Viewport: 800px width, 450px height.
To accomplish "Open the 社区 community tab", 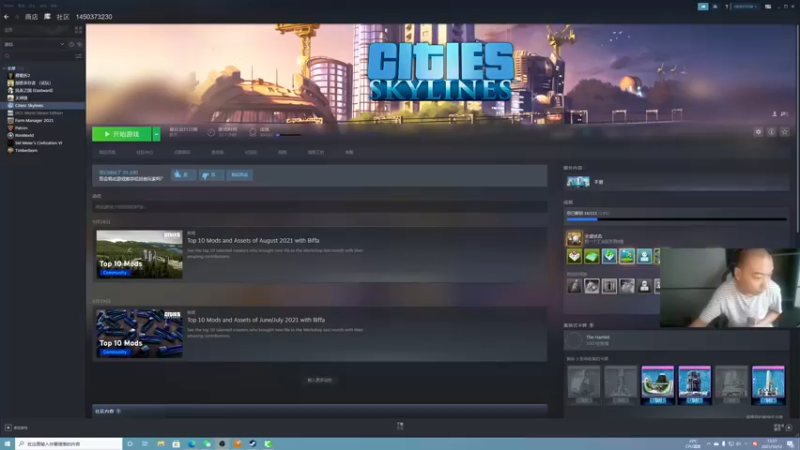I will 63,17.
